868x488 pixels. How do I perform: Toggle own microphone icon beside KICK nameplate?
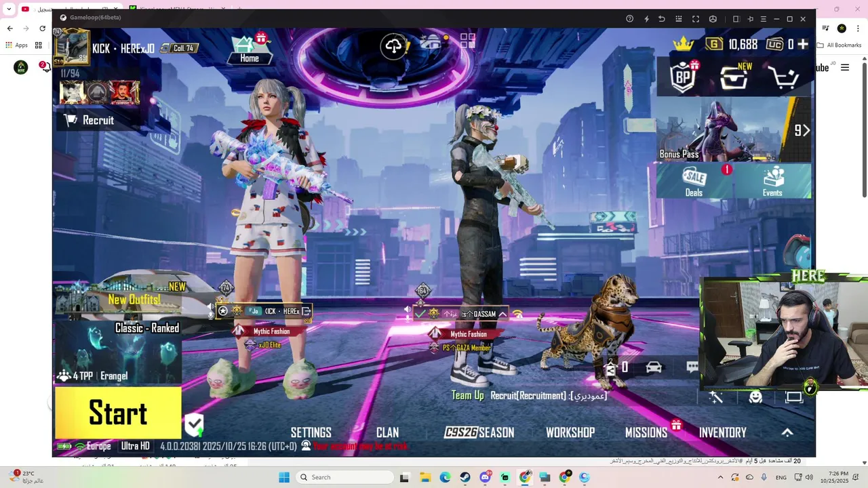pyautogui.click(x=212, y=314)
